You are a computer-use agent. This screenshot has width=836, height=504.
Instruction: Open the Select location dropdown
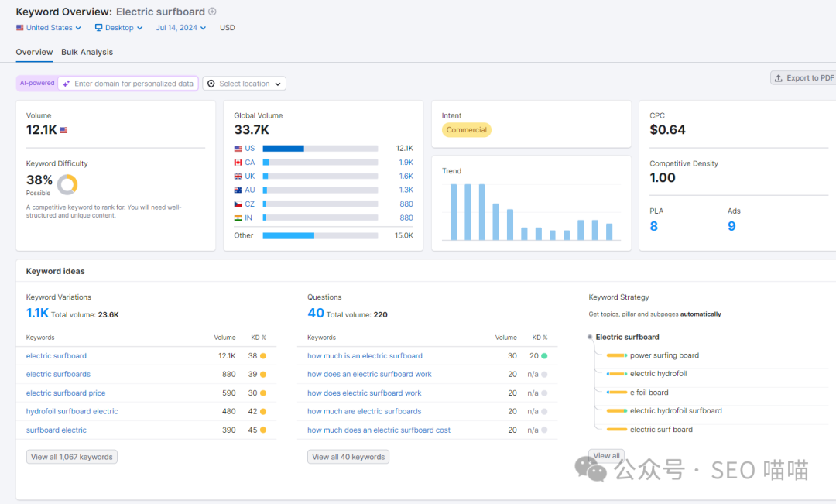(245, 84)
